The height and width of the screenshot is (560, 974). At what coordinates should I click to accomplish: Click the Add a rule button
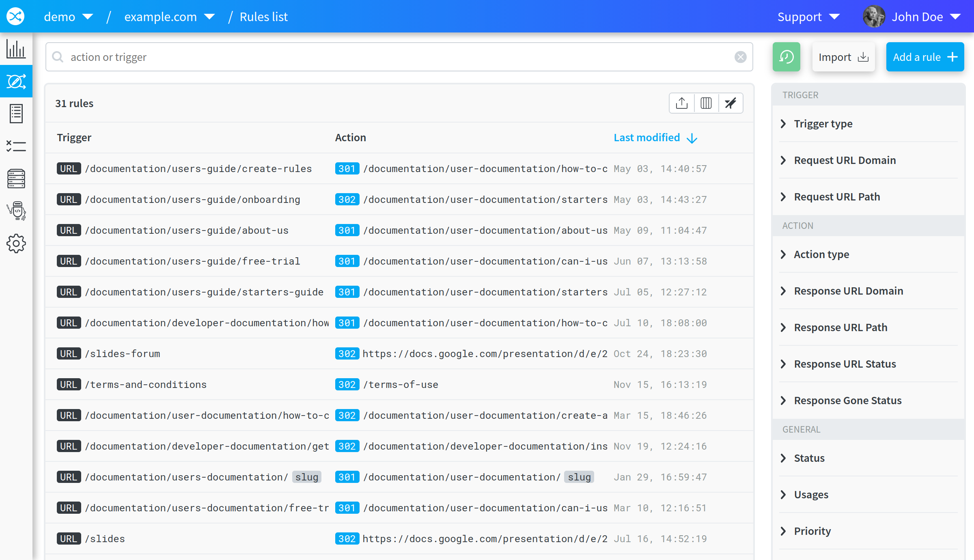pyautogui.click(x=925, y=57)
